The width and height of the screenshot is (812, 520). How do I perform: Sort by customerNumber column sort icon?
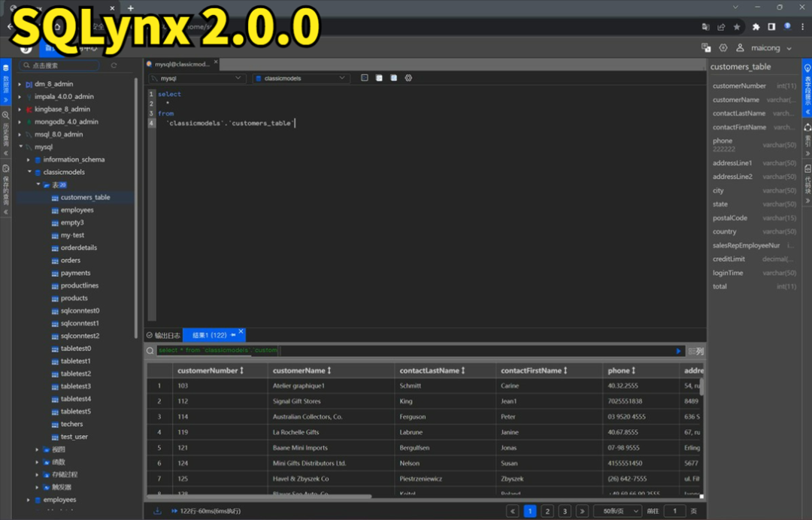pyautogui.click(x=241, y=370)
